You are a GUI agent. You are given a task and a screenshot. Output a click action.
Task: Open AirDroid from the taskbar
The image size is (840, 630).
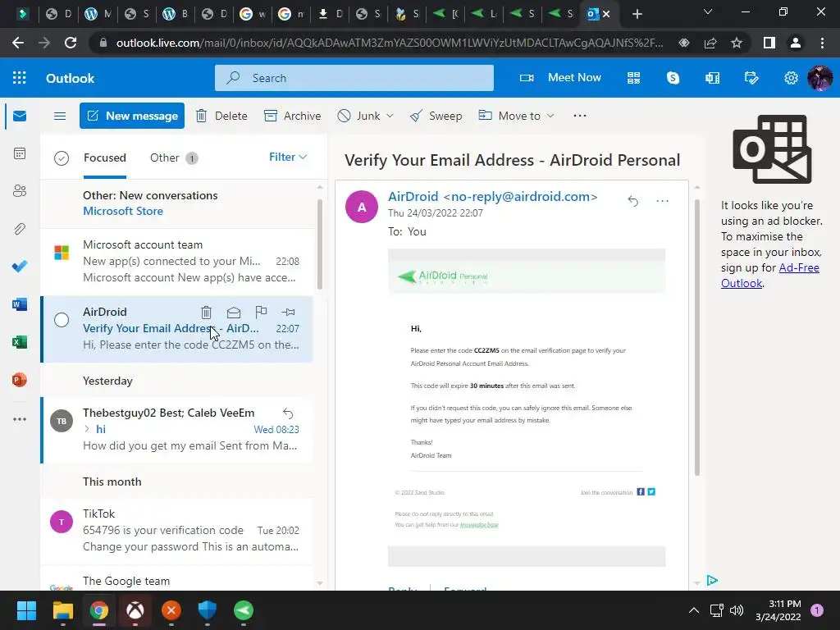(x=244, y=610)
